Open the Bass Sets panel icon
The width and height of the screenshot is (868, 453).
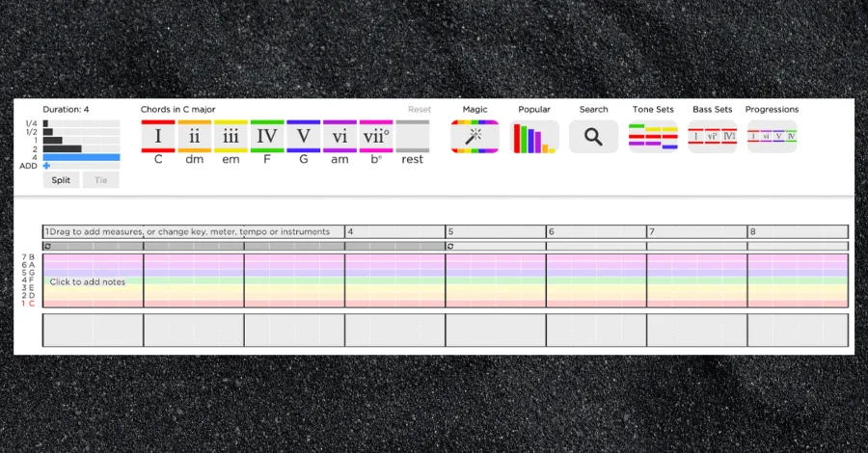click(x=713, y=137)
